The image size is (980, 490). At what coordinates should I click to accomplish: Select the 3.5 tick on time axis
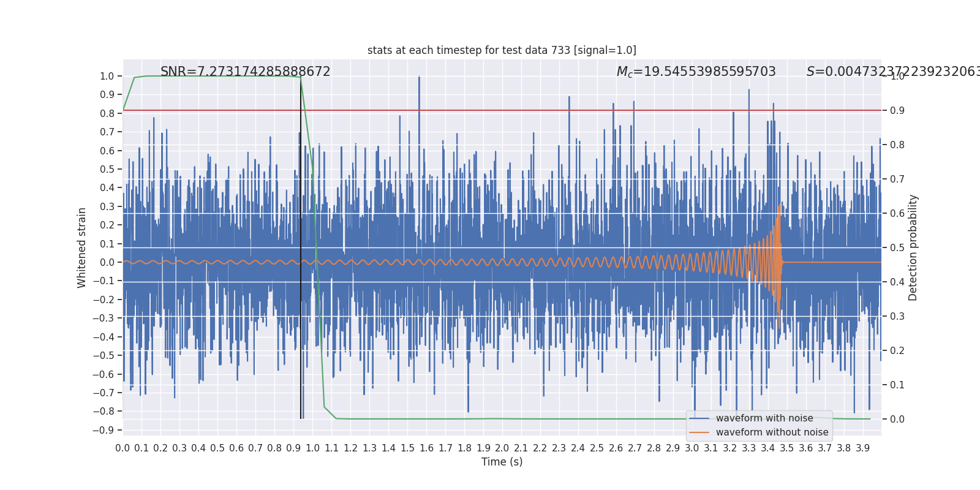786,448
